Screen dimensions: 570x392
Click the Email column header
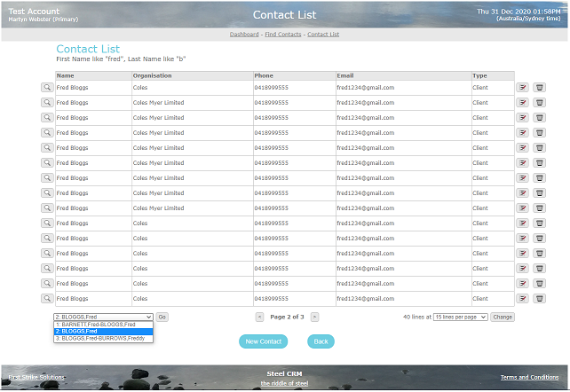coord(404,75)
